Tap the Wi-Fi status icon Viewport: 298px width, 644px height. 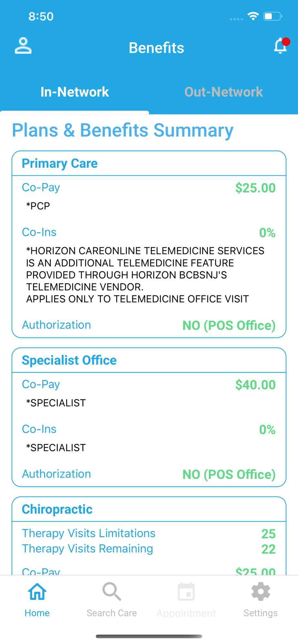point(253,16)
